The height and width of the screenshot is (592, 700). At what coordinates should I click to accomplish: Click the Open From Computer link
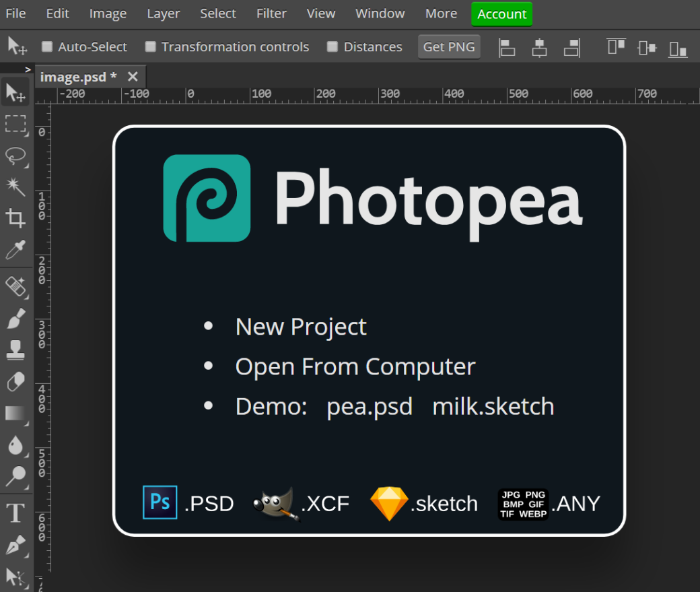pyautogui.click(x=355, y=366)
